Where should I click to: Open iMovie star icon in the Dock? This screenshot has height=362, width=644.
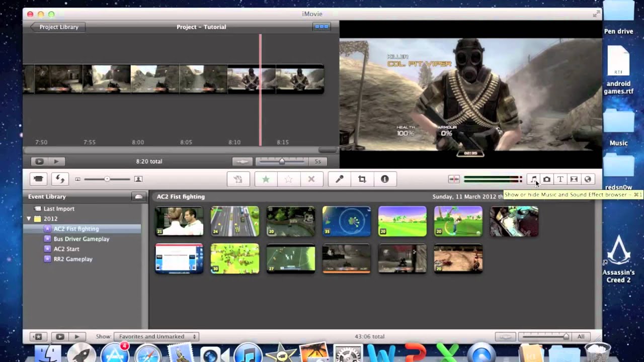tap(281, 353)
